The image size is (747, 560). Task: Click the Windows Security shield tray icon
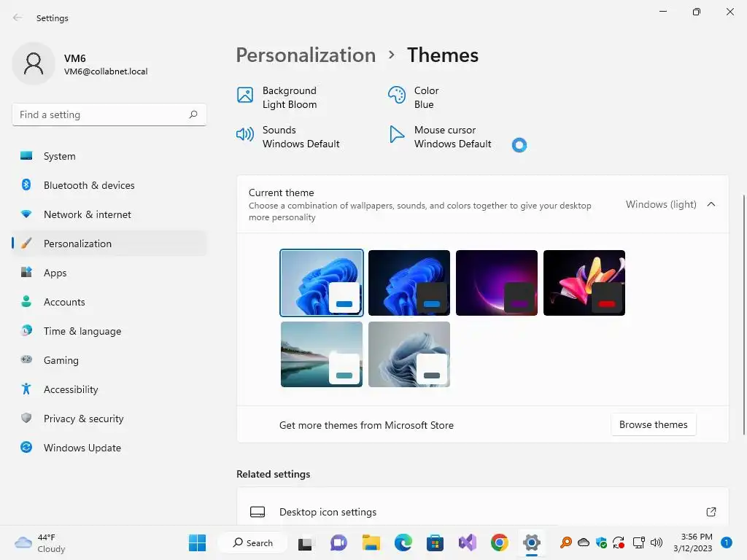coord(601,542)
